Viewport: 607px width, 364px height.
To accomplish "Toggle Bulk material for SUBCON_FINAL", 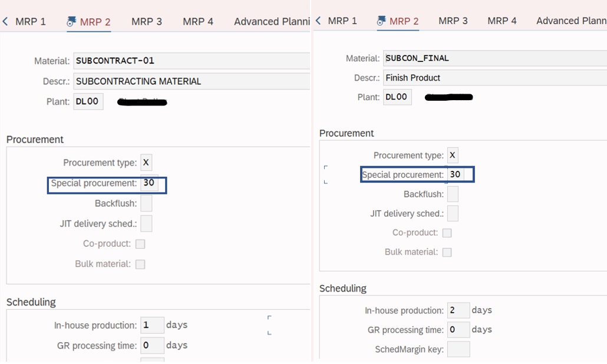I will (447, 252).
